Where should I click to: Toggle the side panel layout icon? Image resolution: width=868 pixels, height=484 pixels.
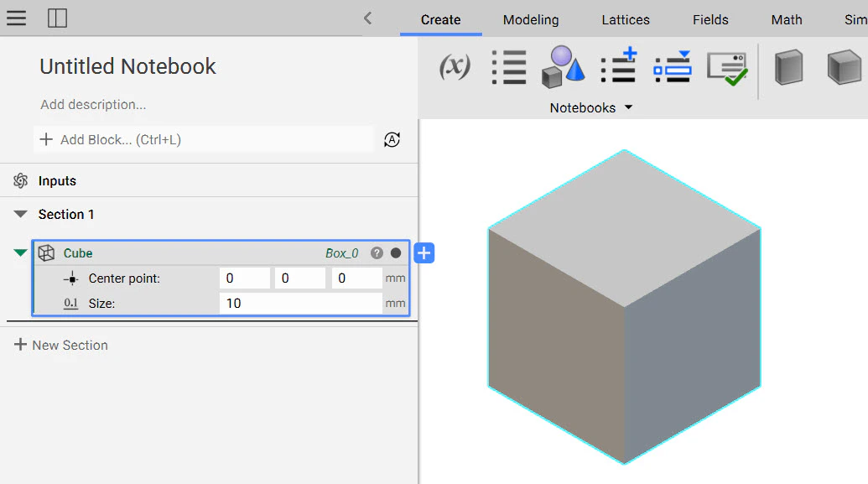(57, 18)
